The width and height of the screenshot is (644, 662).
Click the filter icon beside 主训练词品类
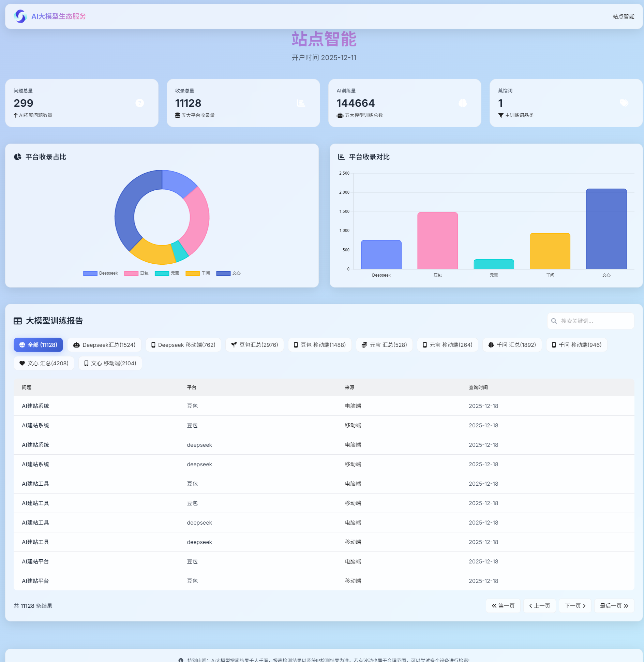501,115
